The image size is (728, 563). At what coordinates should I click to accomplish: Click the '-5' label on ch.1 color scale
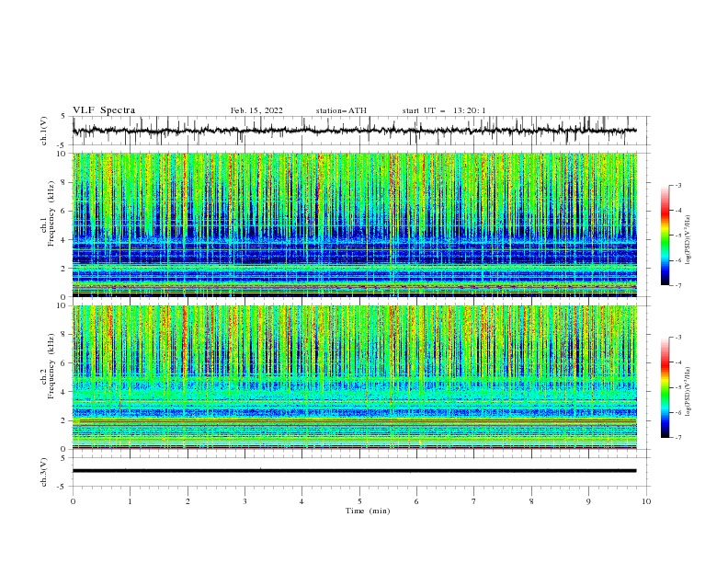pos(678,236)
